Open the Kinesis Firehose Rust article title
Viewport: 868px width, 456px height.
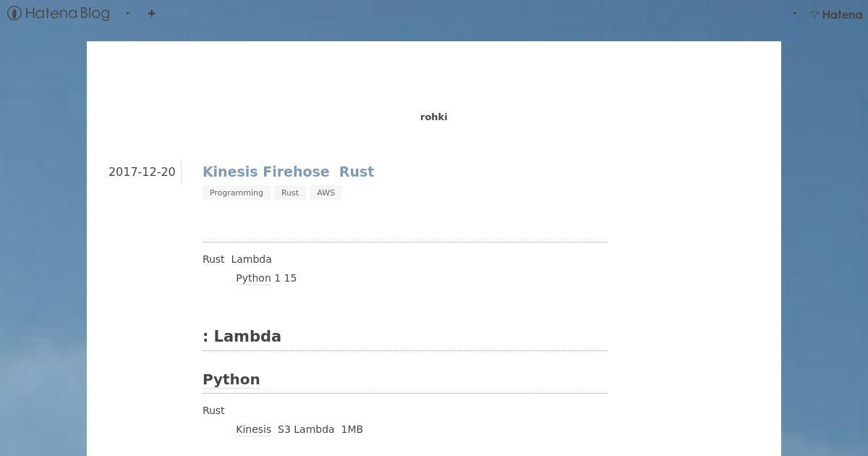tap(288, 172)
